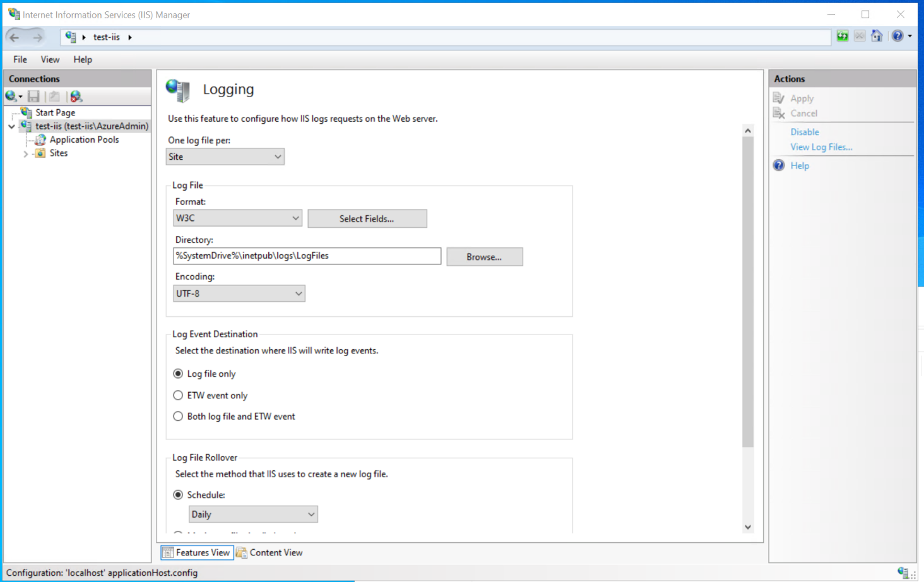The width and height of the screenshot is (924, 582).
Task: Click the Application Pools icon
Action: pos(40,140)
